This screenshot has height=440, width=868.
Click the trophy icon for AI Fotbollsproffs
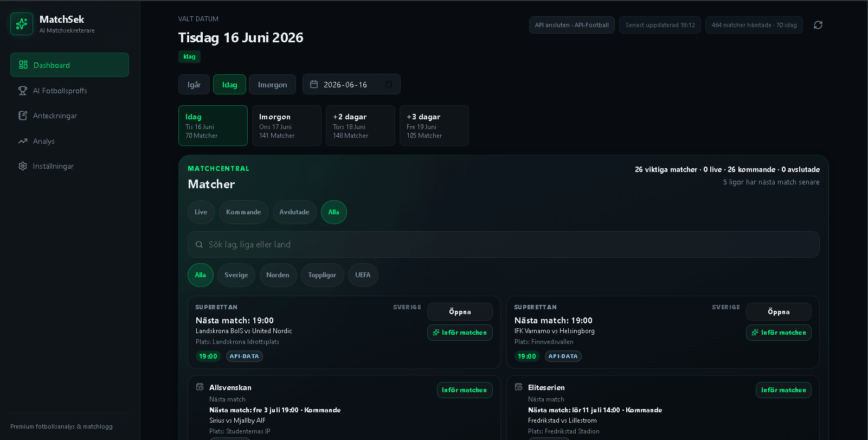(23, 91)
